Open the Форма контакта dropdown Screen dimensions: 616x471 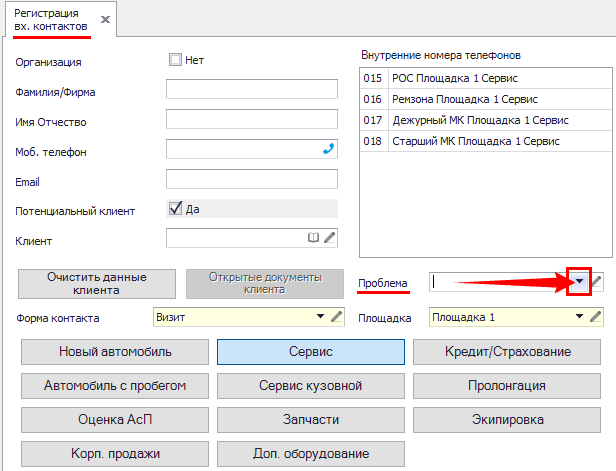tap(321, 317)
